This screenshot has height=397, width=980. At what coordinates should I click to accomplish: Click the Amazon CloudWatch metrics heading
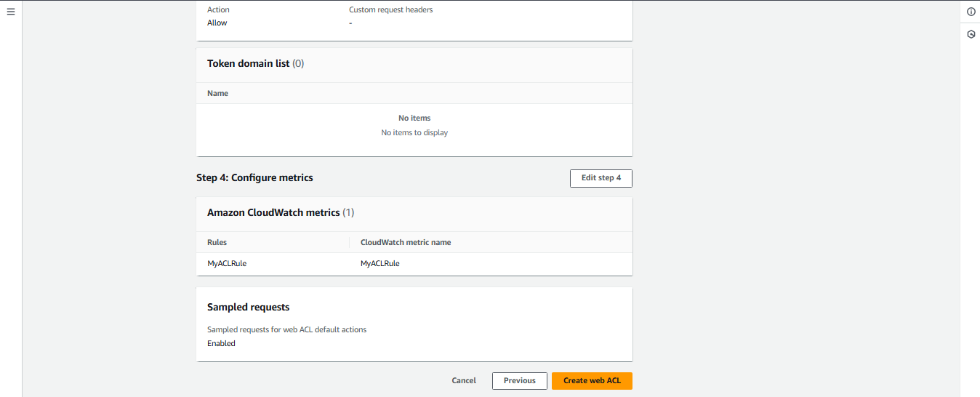click(x=273, y=212)
